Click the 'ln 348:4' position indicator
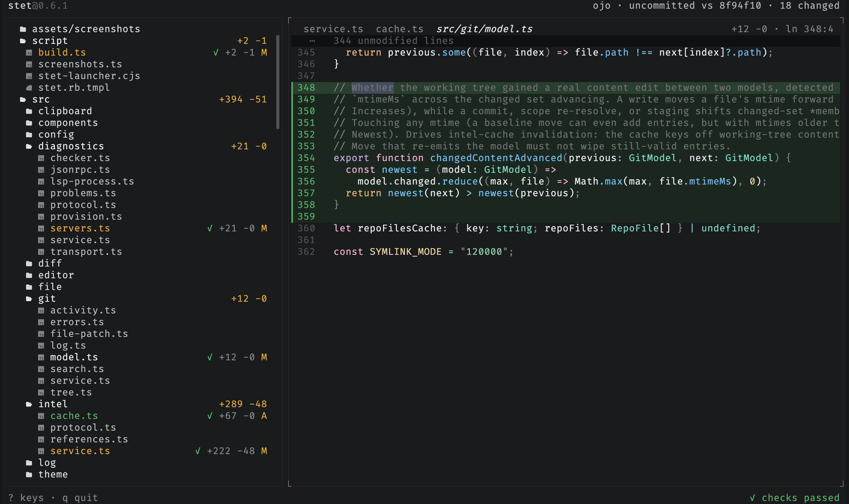Screen dimensions: 849x504 810,29
